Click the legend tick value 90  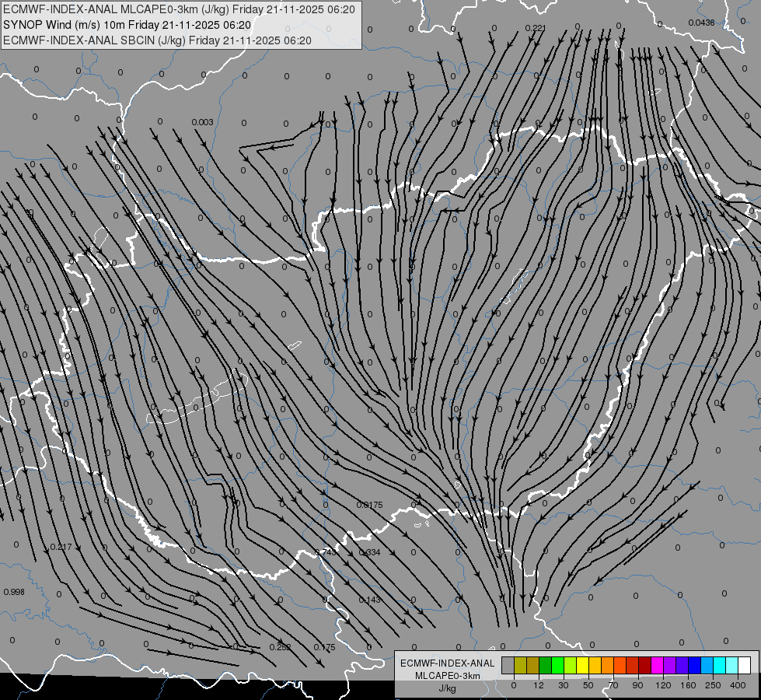click(637, 685)
